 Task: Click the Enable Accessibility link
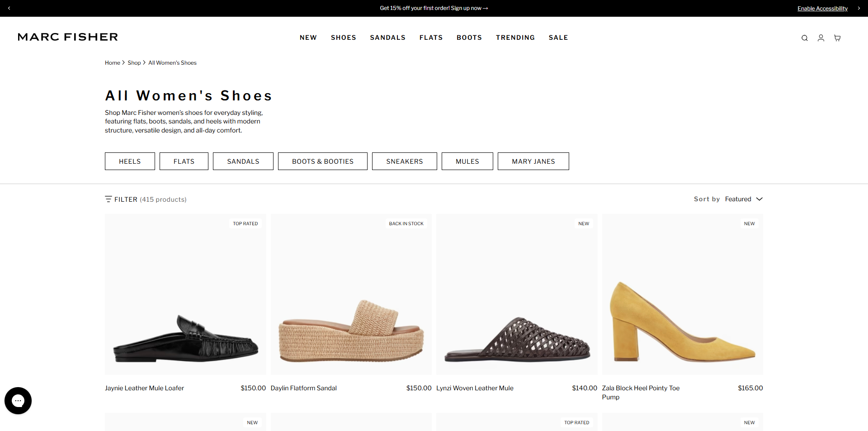[x=822, y=9]
